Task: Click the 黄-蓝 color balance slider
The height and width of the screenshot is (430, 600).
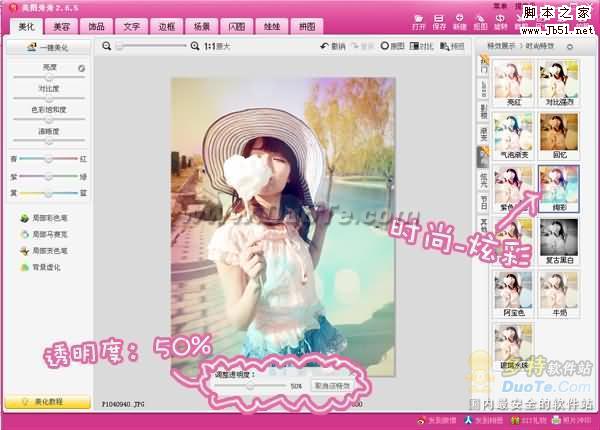Action: [x=49, y=194]
